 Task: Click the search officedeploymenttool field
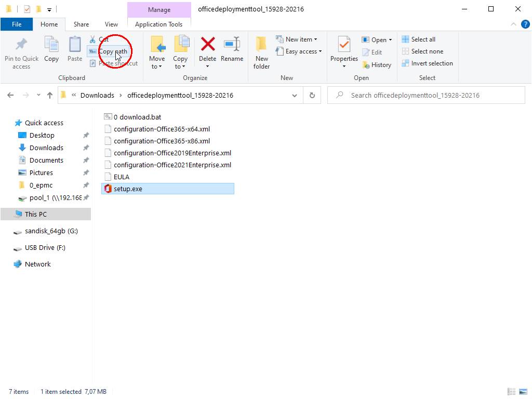click(x=426, y=96)
